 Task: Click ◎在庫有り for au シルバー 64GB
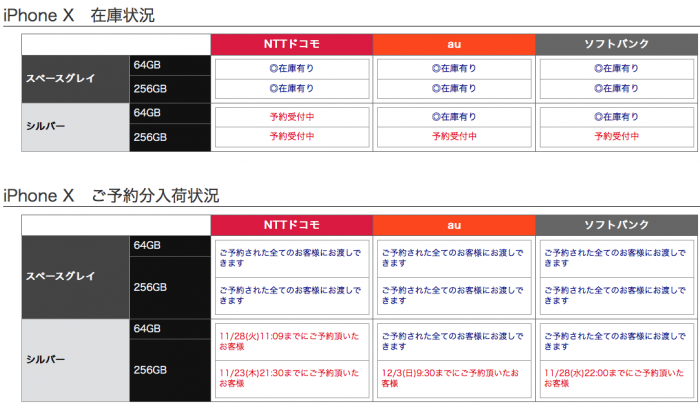point(454,117)
